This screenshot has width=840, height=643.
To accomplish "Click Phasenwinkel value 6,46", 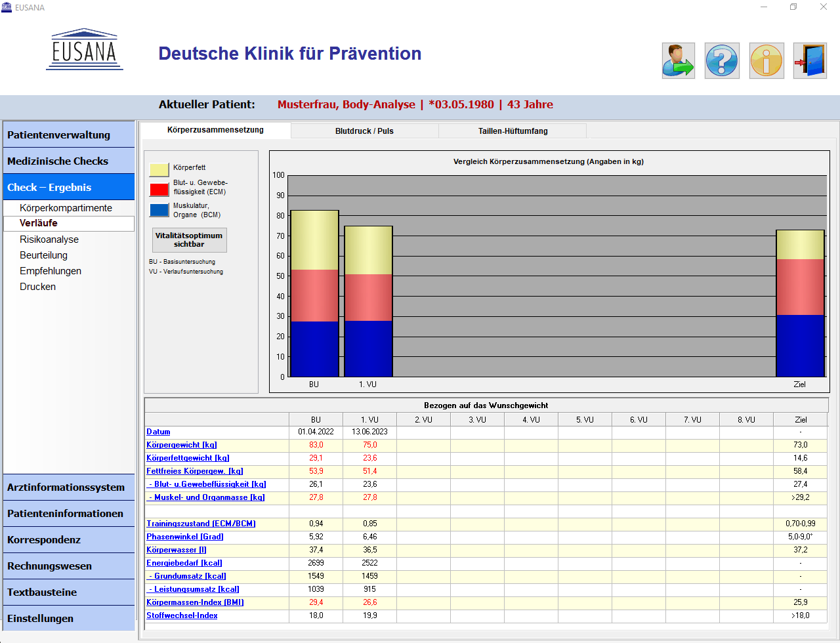I will (369, 537).
